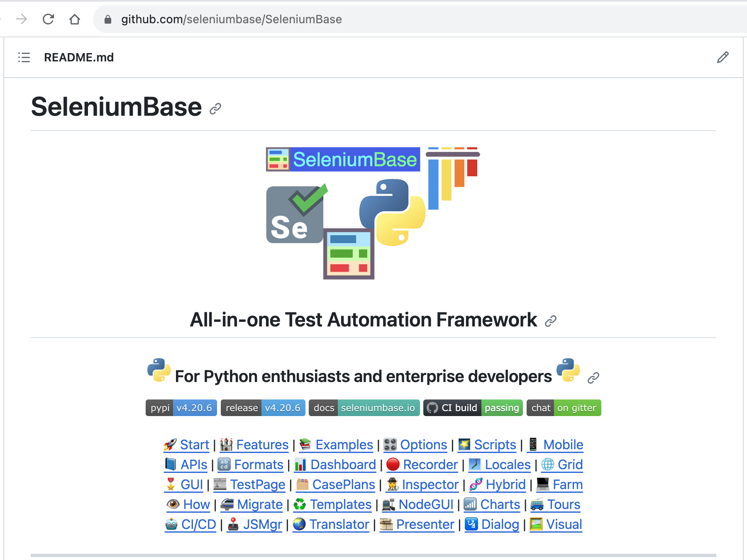The height and width of the screenshot is (560, 747).
Task: Click the lock icon in address bar
Action: pos(108,19)
